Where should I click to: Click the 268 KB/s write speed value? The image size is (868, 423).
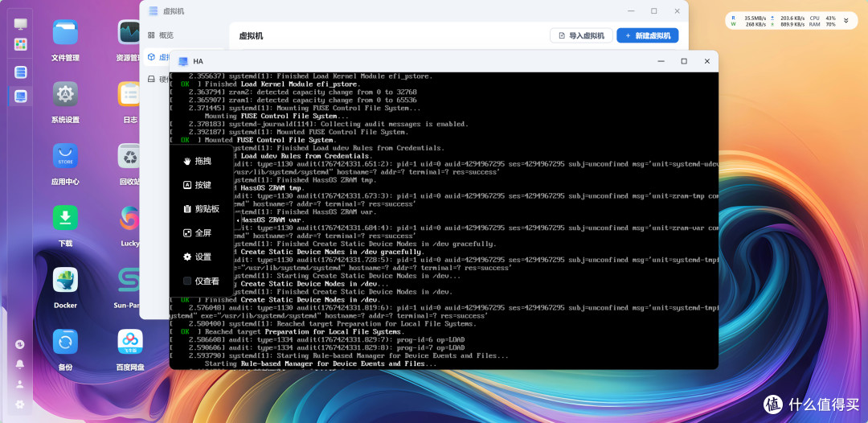point(756,24)
